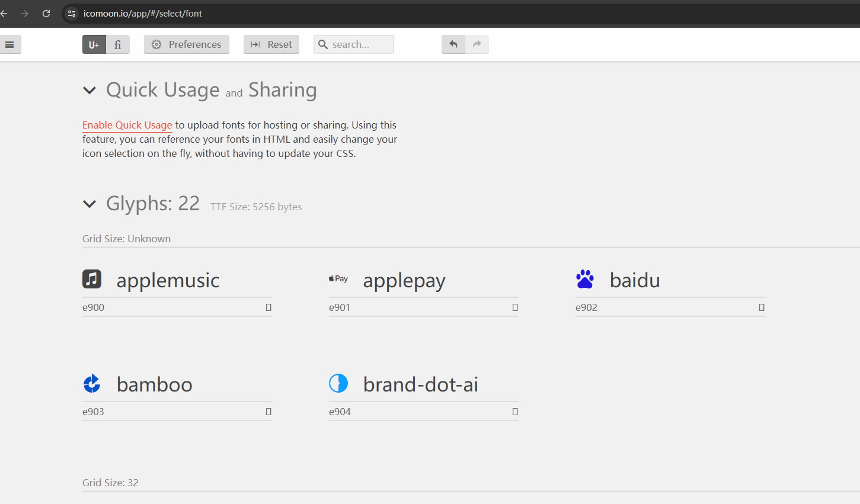This screenshot has height=504, width=860.
Task: Click the search magnifier icon
Action: click(x=323, y=44)
